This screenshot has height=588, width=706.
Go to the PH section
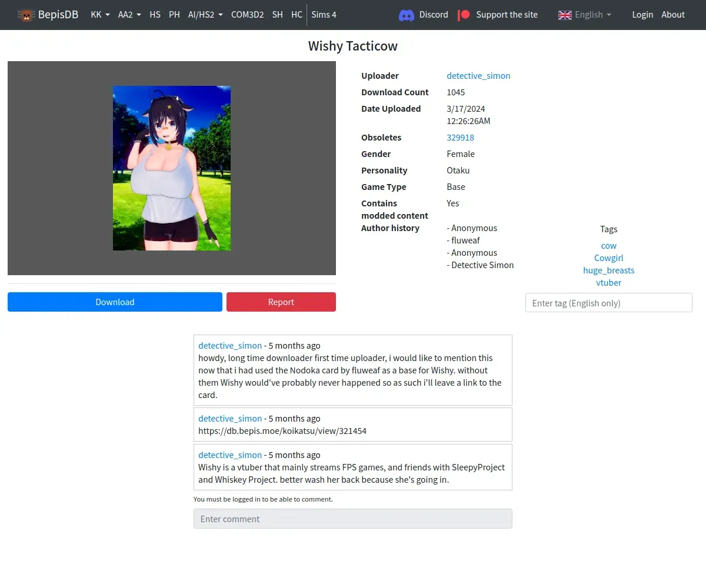click(174, 15)
